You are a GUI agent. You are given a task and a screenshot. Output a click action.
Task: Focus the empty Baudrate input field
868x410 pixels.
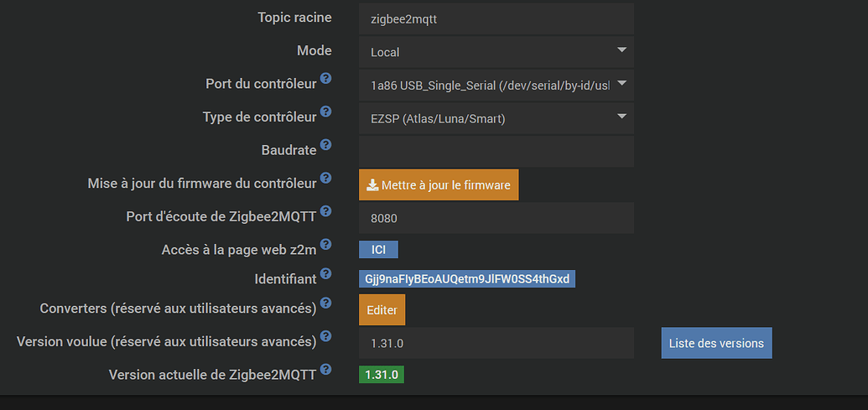(x=496, y=151)
